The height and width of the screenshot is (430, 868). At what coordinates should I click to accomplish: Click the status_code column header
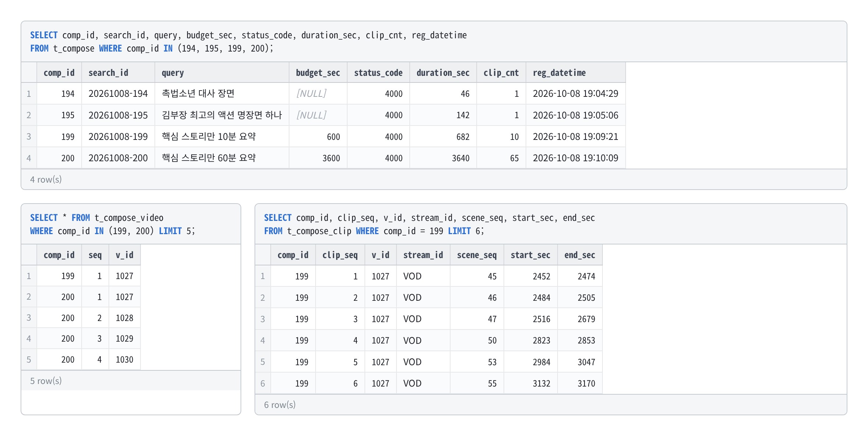pos(378,73)
